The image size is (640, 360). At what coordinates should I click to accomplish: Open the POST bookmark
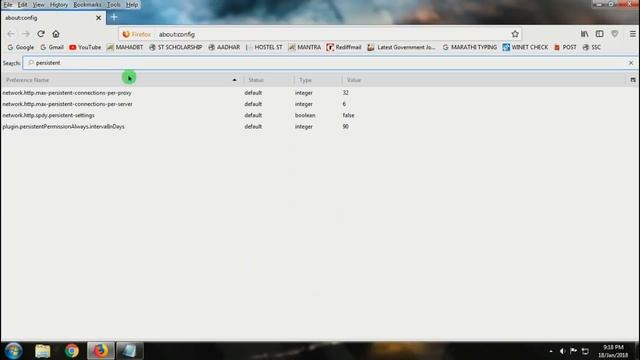coord(565,47)
